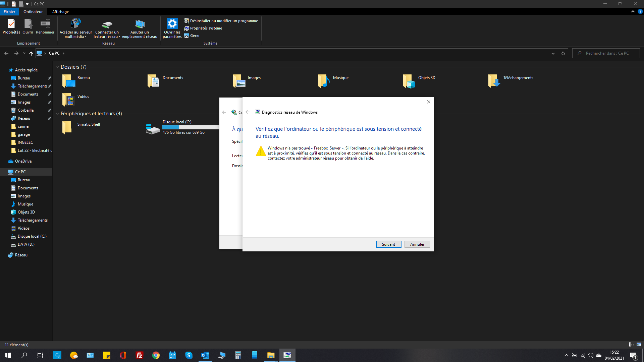Open FileZilla from the taskbar
The width and height of the screenshot is (644, 362).
[x=140, y=355]
